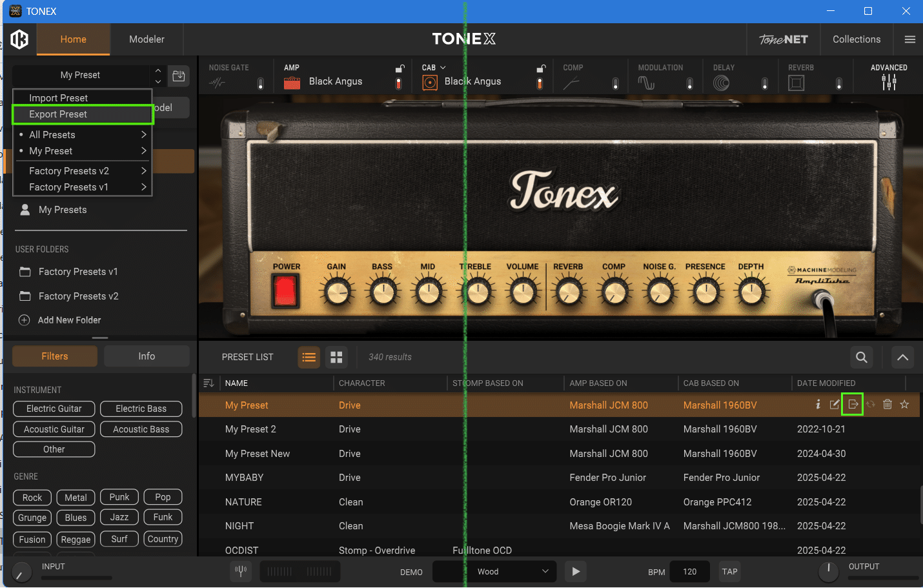The width and height of the screenshot is (923, 588).
Task: Switch preset list to grid view
Action: [336, 357]
